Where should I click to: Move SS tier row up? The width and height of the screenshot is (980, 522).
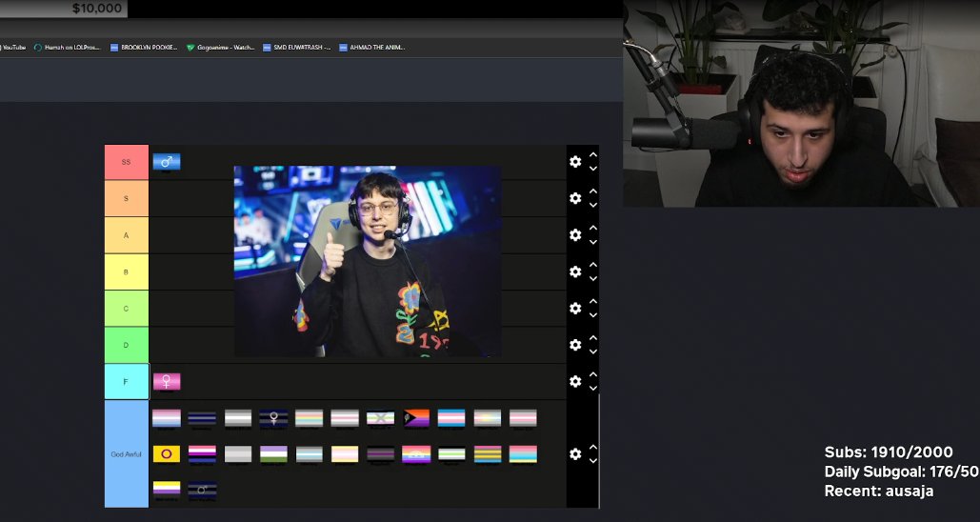(593, 155)
